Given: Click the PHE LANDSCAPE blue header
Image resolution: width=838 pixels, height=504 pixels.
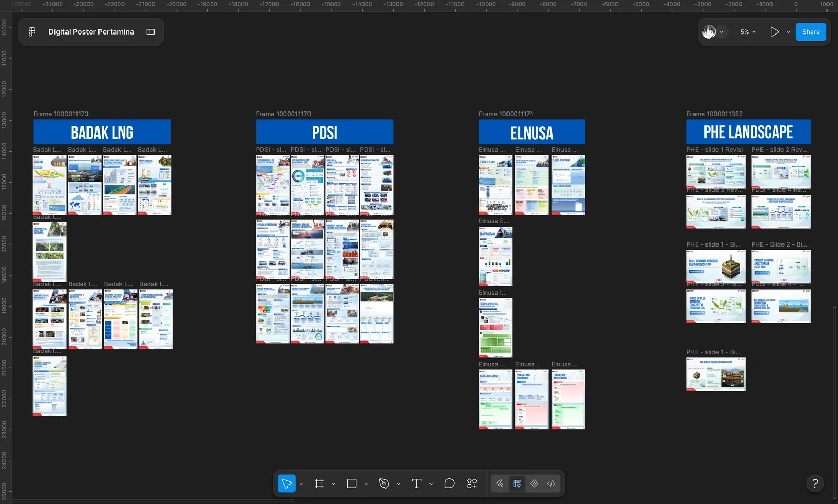Looking at the screenshot, I should 748,132.
